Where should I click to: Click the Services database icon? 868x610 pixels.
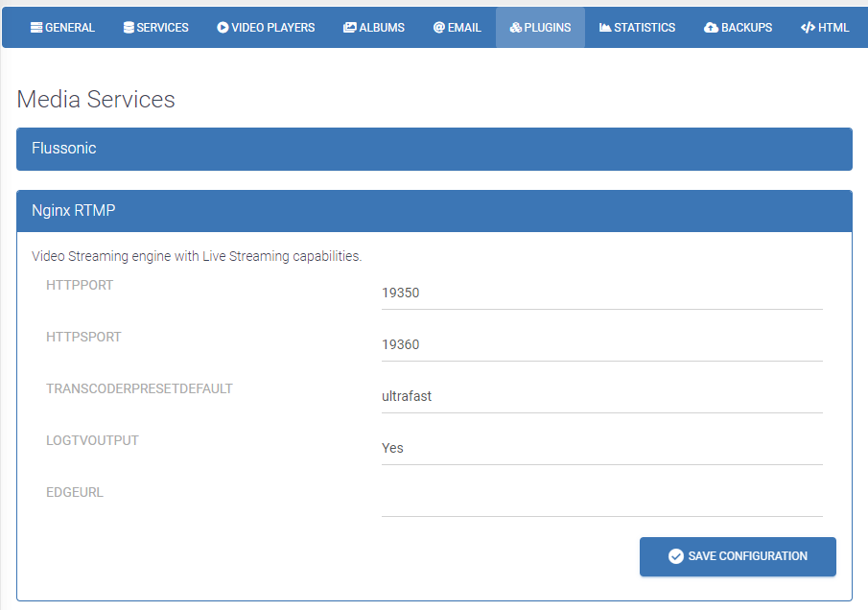click(129, 28)
